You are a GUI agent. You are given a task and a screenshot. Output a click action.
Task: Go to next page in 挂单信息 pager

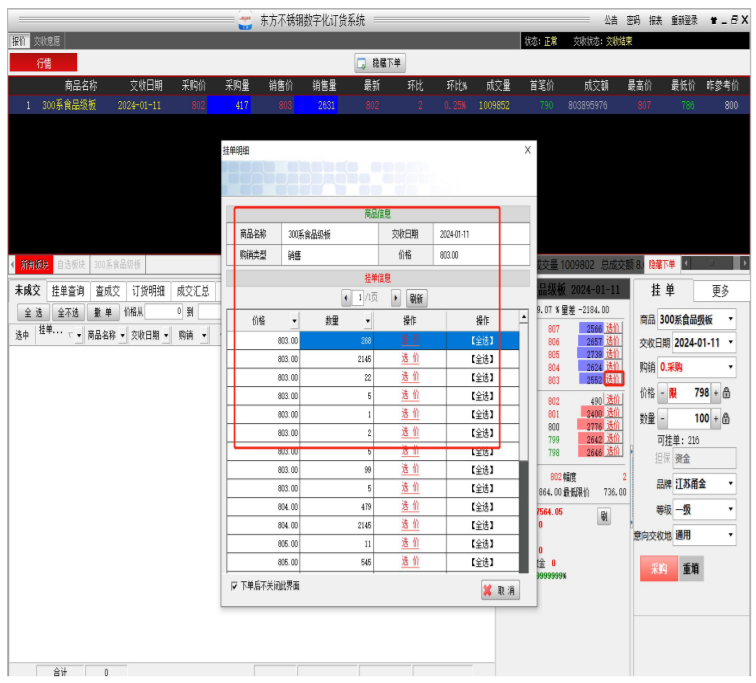coord(396,298)
